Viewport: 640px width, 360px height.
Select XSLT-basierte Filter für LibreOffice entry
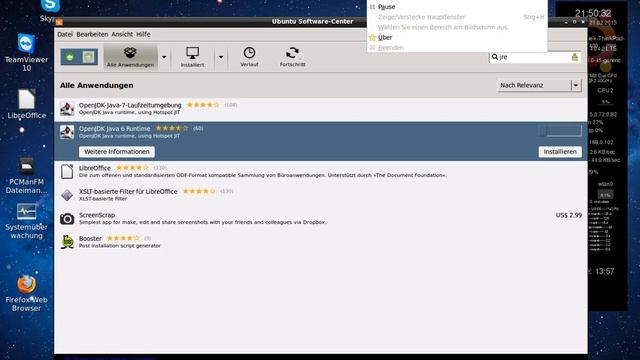pyautogui.click(x=321, y=195)
